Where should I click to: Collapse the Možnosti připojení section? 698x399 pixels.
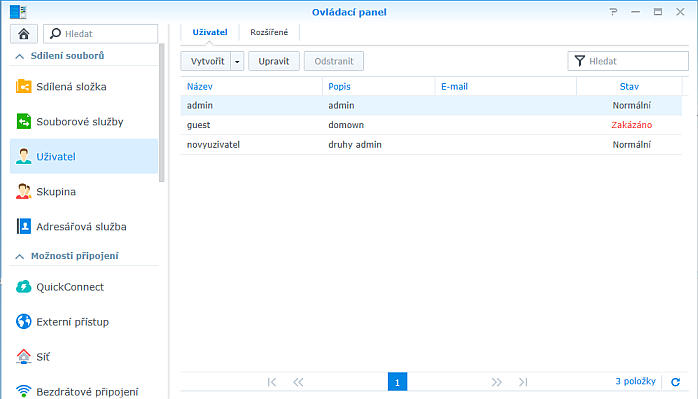(x=20, y=256)
